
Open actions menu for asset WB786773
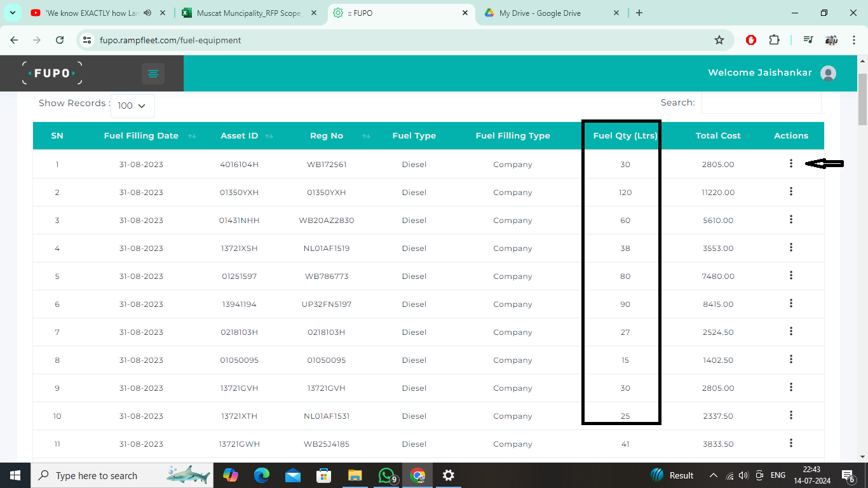(x=790, y=275)
